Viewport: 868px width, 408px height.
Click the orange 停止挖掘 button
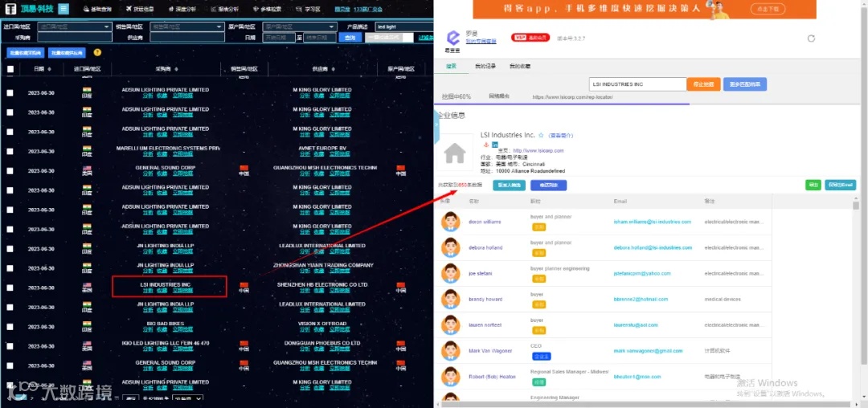coord(703,84)
